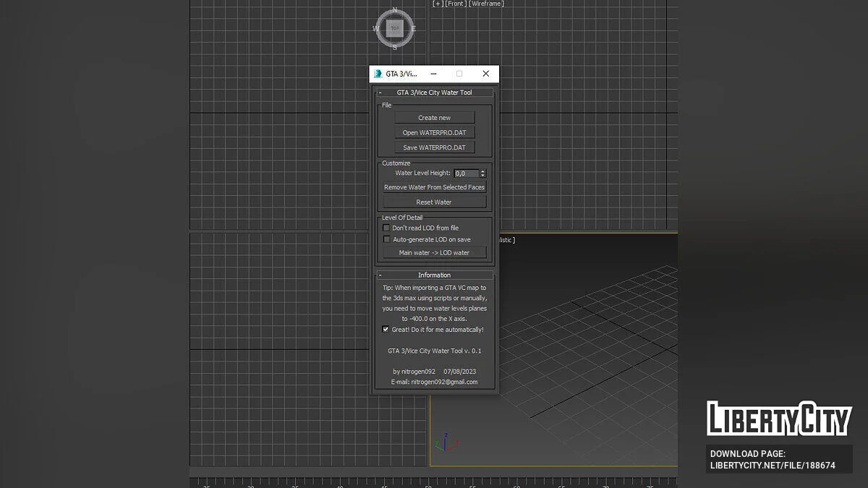Click the 3ds Max icon in dialog title bar

point(378,74)
